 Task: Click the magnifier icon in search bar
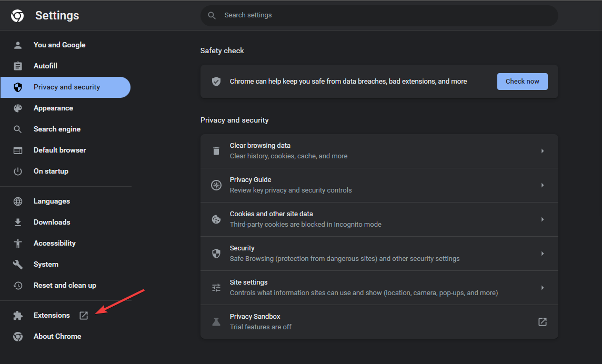click(212, 16)
